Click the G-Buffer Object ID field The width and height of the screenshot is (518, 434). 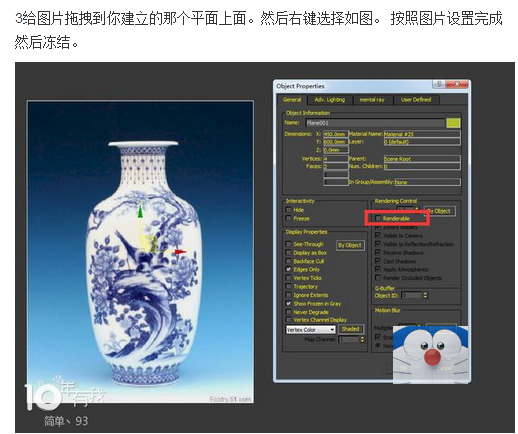pos(412,295)
